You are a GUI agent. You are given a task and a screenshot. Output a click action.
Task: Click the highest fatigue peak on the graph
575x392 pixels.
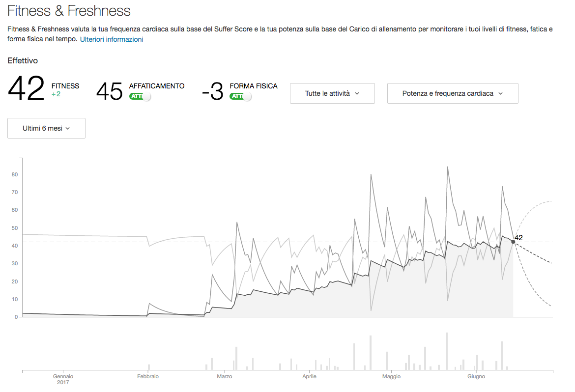click(447, 167)
